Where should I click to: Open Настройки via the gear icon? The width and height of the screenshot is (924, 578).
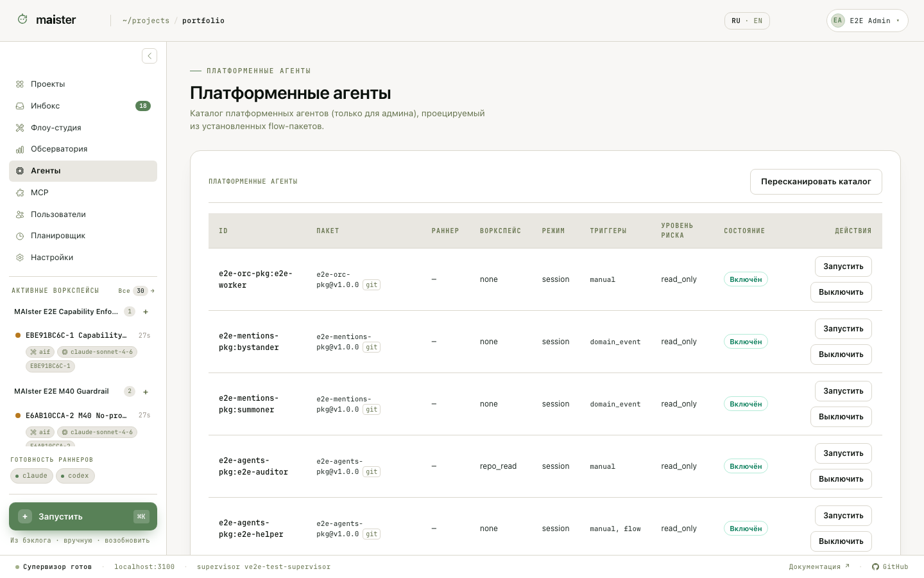[20, 258]
